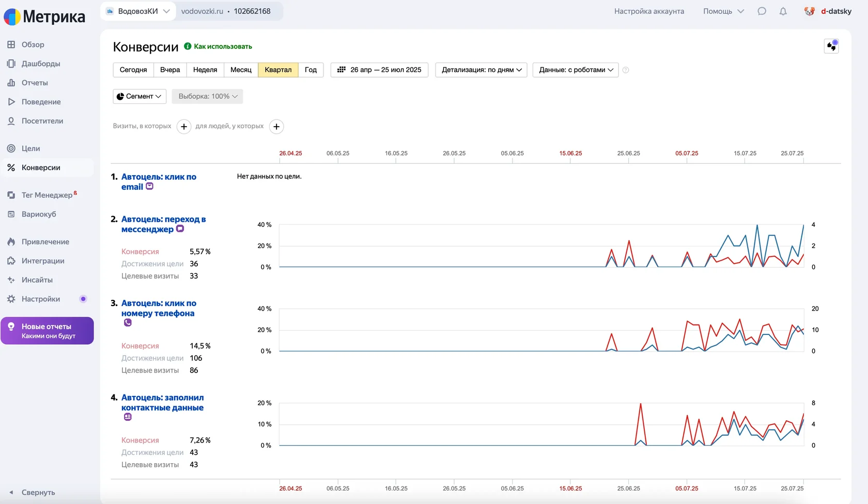Click the plus icon after 'Визиты, в которых'
Screen dimensions: 868x504
(184, 127)
